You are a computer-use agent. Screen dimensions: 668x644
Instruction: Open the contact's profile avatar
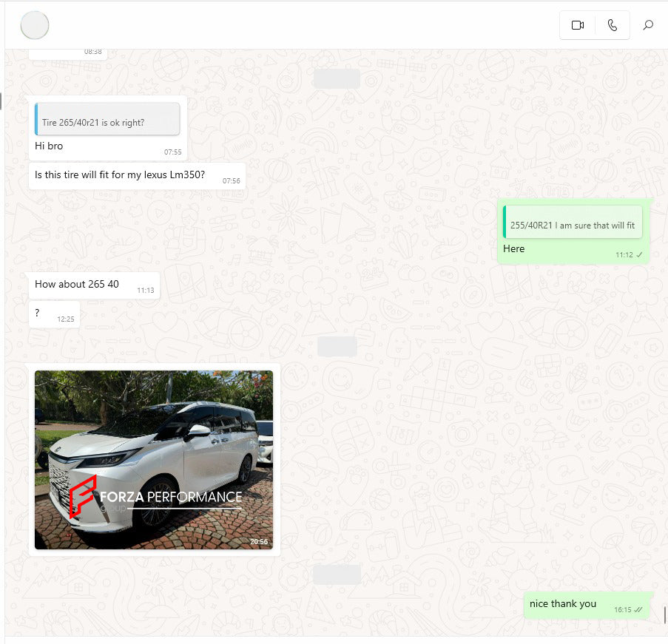tap(35, 25)
